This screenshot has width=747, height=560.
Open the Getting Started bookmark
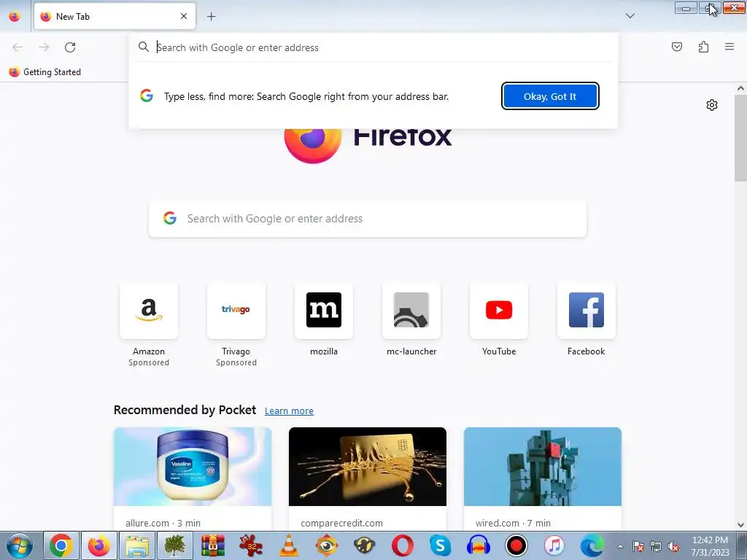point(44,72)
